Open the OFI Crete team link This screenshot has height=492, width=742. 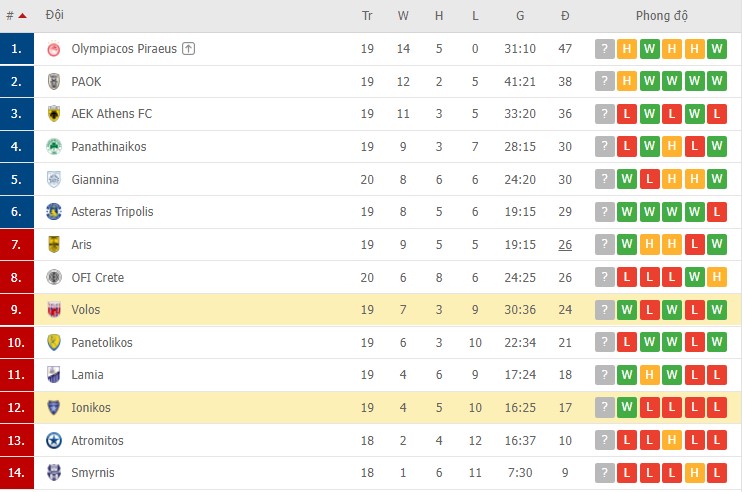pos(98,277)
